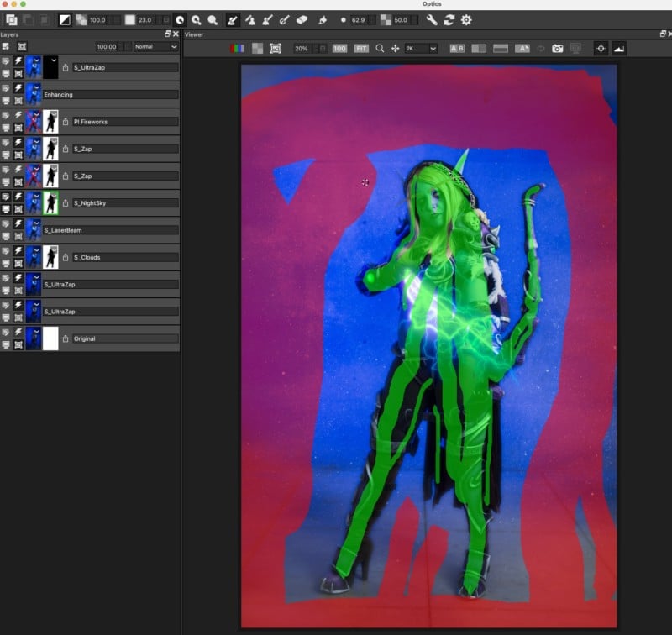Screen dimensions: 672x635
Task: Click the A with arrow compare icon
Action: tap(522, 49)
